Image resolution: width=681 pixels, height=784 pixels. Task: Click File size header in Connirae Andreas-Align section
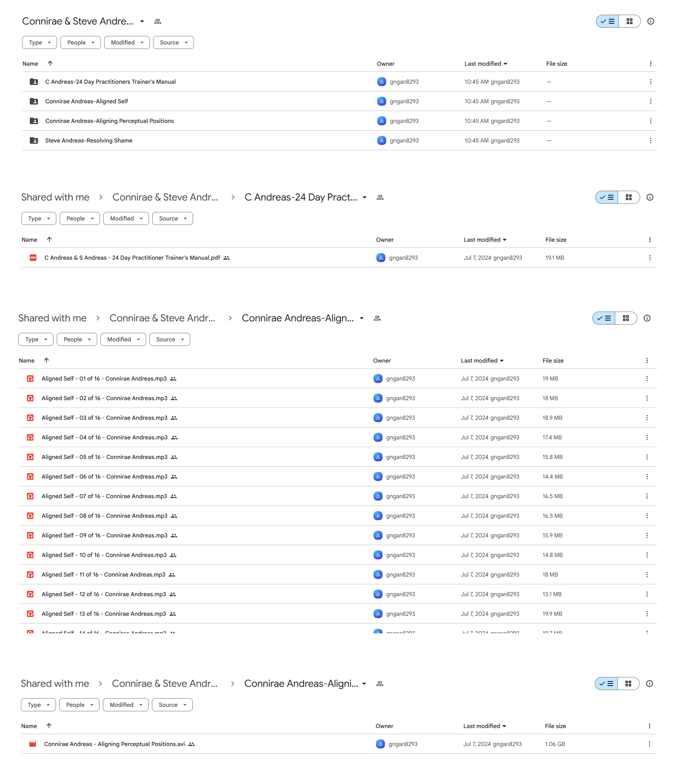point(553,361)
